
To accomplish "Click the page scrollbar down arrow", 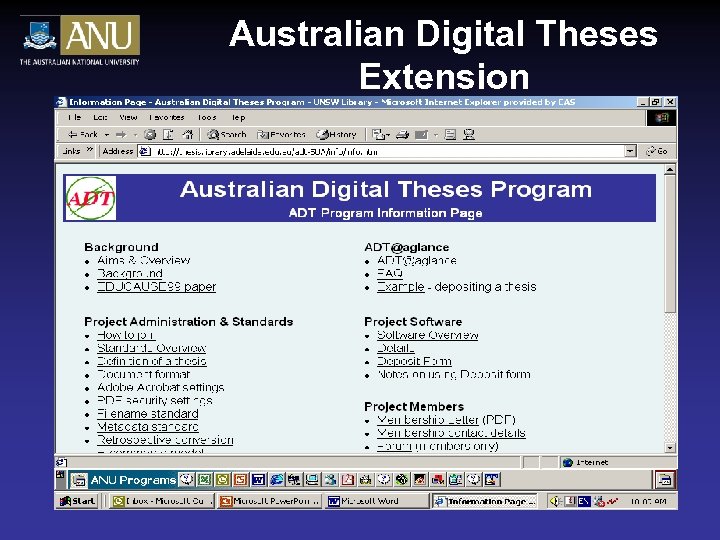I will click(x=670, y=447).
